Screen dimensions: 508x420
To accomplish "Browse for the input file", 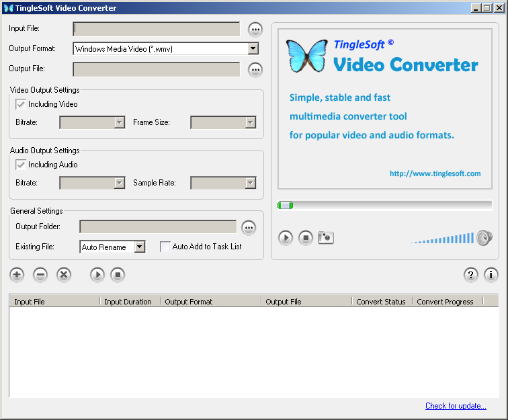I will point(255,30).
